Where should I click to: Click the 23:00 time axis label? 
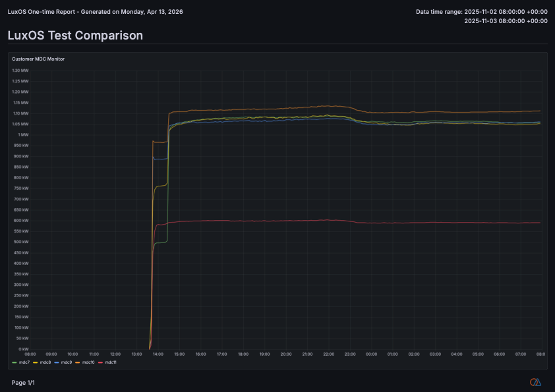point(350,354)
